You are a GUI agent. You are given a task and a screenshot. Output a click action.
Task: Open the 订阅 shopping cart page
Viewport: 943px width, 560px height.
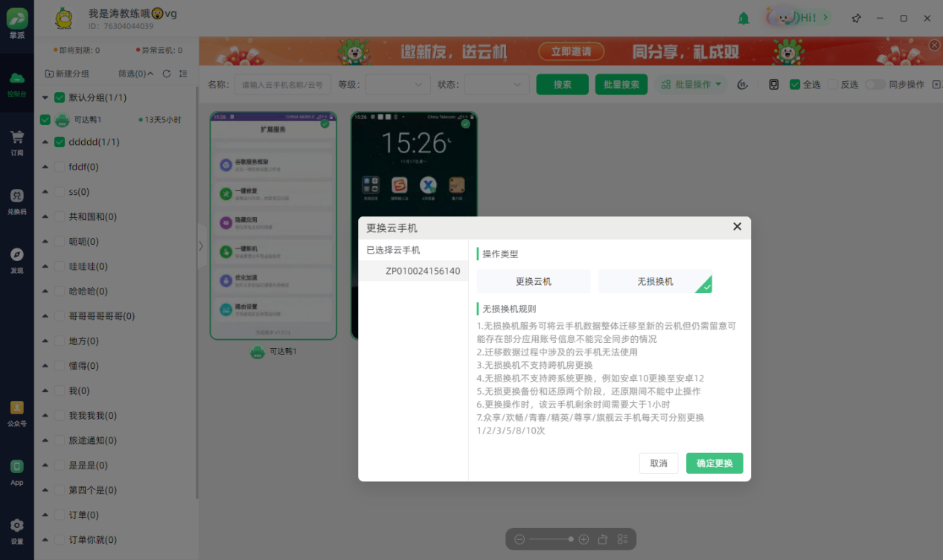(16, 143)
